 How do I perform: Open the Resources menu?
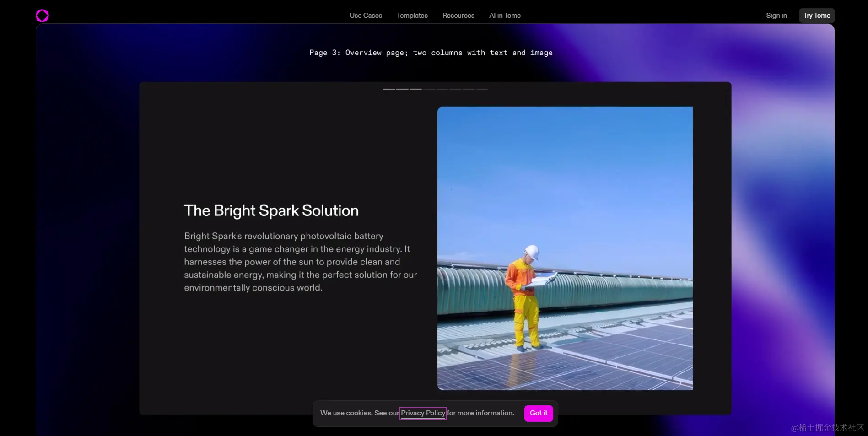[458, 16]
